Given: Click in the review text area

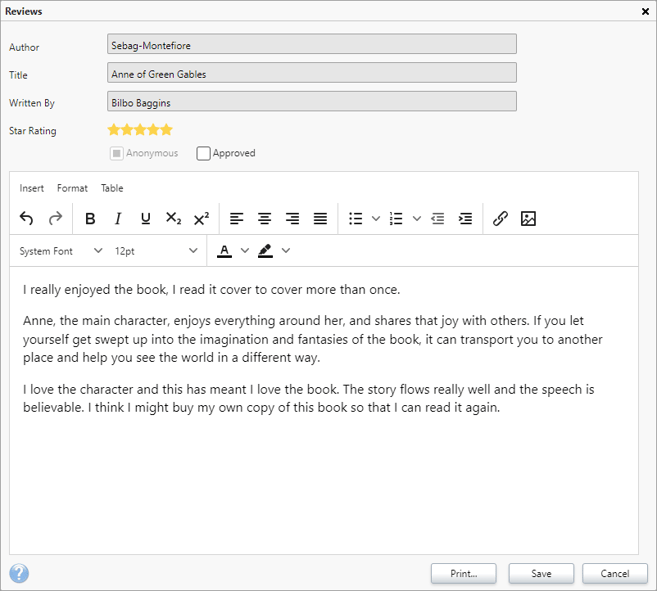Looking at the screenshot, I should click(324, 411).
